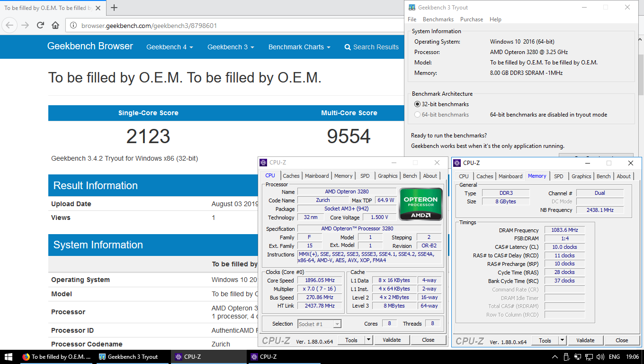The height and width of the screenshot is (364, 644).
Task: Select Graphics tab in CPU-Z Memory window
Action: 581,176
